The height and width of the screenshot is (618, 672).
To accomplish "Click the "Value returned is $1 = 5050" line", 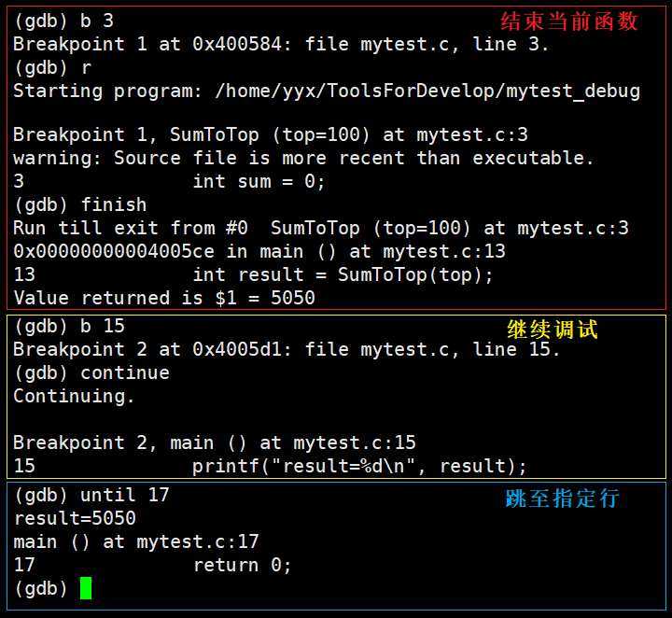I will point(164,298).
